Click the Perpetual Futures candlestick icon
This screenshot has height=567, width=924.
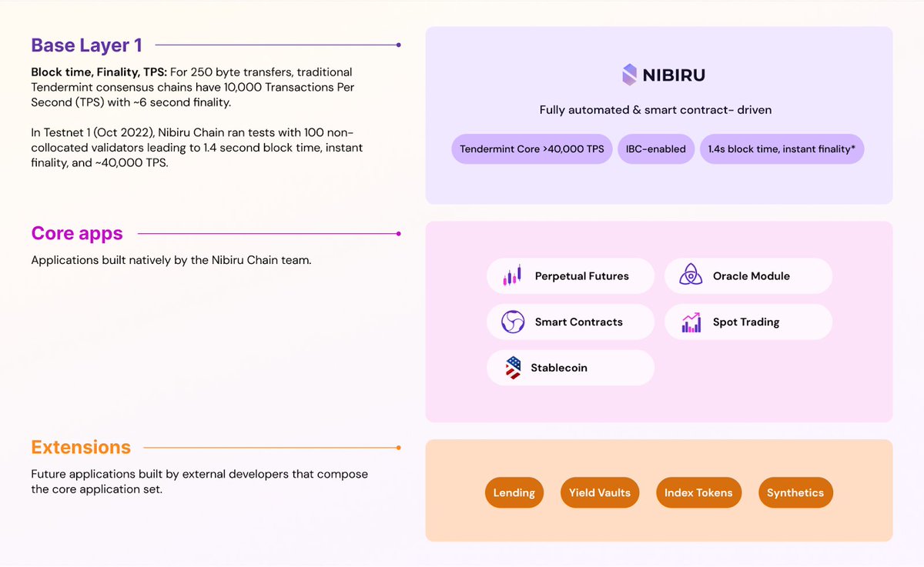(512, 275)
